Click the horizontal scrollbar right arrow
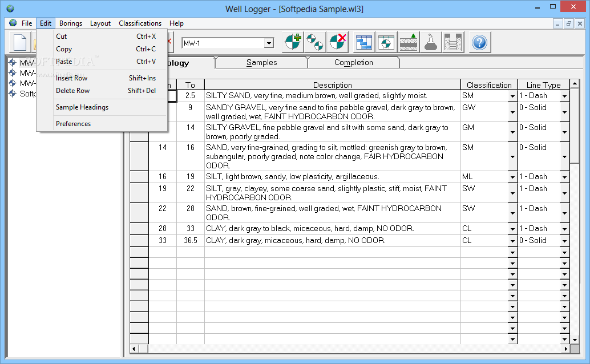The image size is (590, 364). pyautogui.click(x=565, y=349)
